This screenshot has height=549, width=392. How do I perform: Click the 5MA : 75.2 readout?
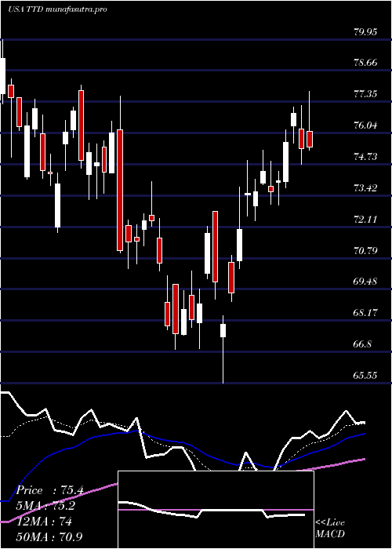(x=45, y=507)
